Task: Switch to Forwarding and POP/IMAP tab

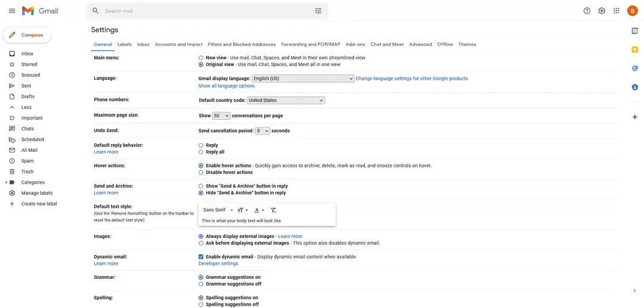Action: pos(311,44)
